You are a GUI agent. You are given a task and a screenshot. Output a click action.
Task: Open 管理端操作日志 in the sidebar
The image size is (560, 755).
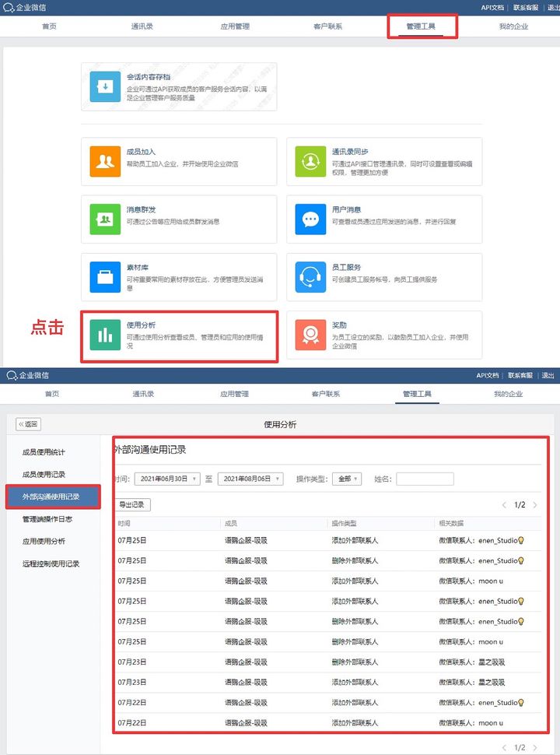click(x=51, y=519)
